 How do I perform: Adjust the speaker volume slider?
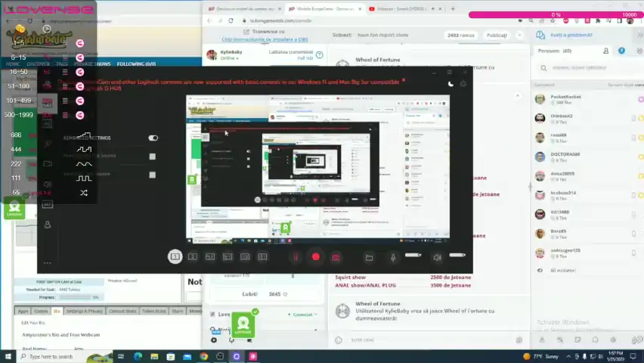(457, 255)
